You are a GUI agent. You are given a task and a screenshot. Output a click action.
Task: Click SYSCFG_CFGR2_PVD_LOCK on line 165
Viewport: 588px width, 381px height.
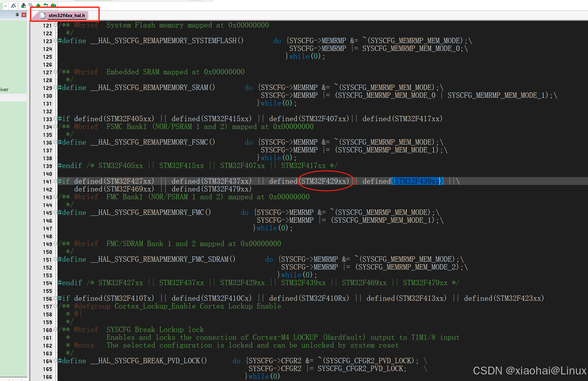(x=360, y=369)
